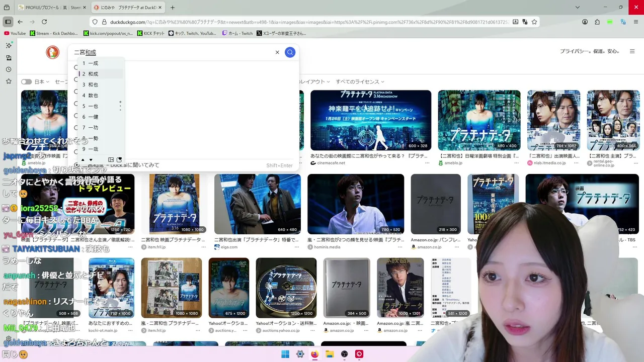The width and height of the screenshot is (644, 362).
Task: Open the list all tabs chevron
Action: pos(577,7)
